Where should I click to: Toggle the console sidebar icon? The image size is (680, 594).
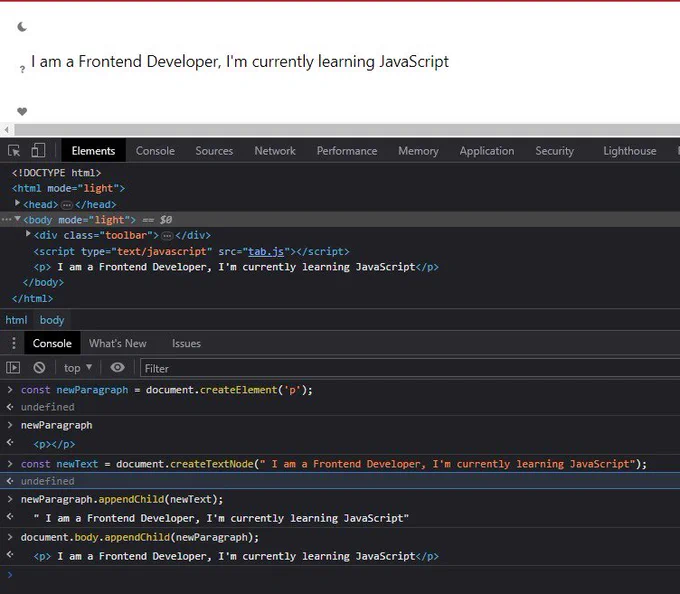[13, 368]
